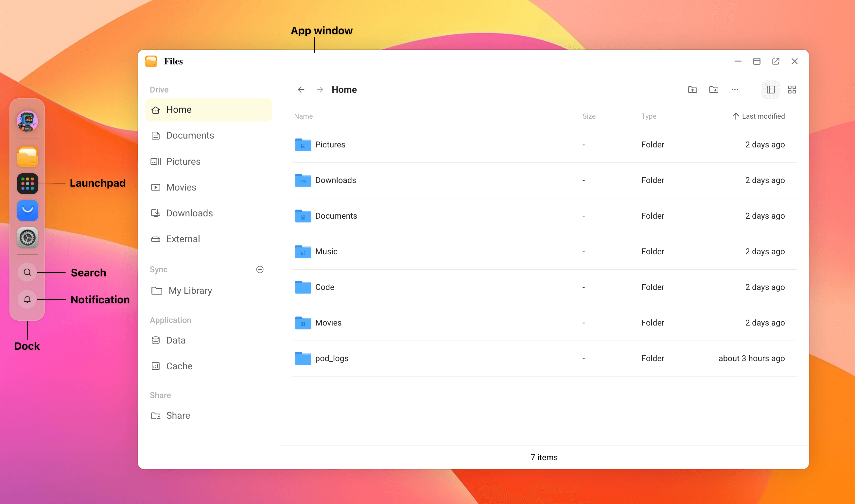Open My Library sync folder
The width and height of the screenshot is (855, 504).
[190, 291]
